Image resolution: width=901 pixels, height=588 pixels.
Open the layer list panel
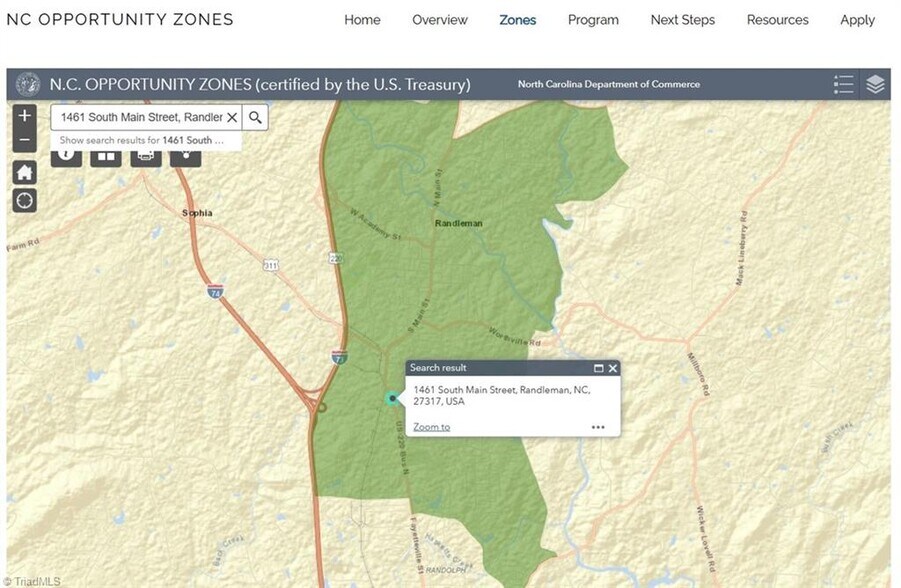point(875,84)
